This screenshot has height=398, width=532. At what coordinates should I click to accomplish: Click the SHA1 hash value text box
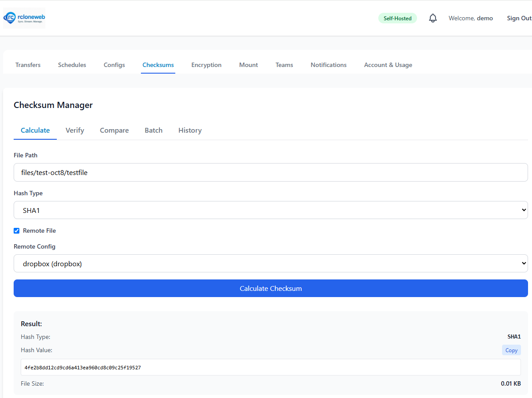coord(270,367)
